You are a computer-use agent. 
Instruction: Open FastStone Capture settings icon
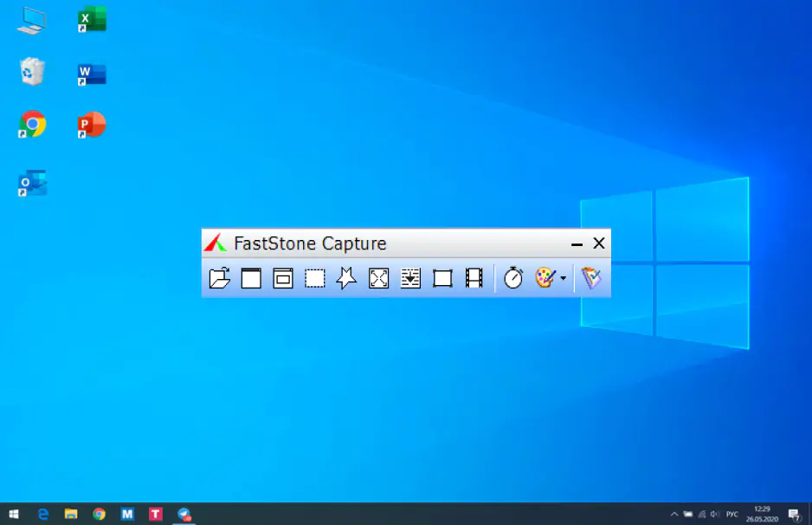tap(590, 278)
